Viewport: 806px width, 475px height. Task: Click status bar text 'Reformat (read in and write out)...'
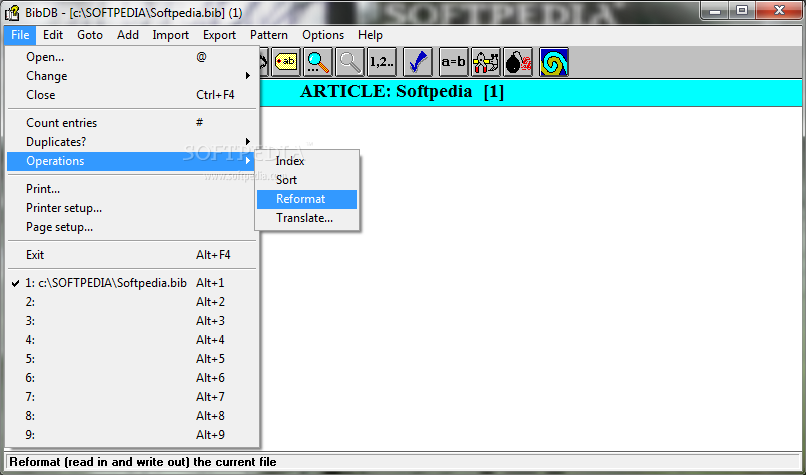tap(143, 462)
